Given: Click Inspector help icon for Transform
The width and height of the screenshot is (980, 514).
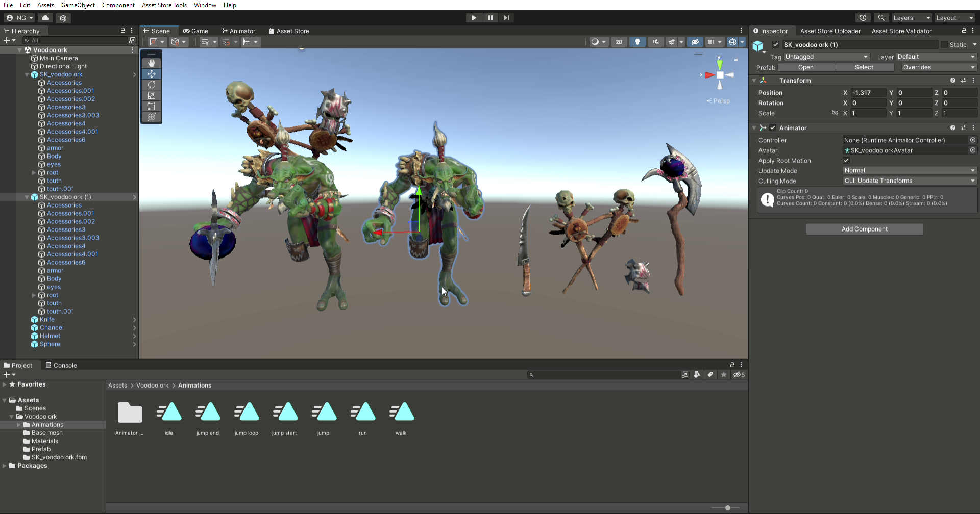Looking at the screenshot, I should tap(952, 81).
